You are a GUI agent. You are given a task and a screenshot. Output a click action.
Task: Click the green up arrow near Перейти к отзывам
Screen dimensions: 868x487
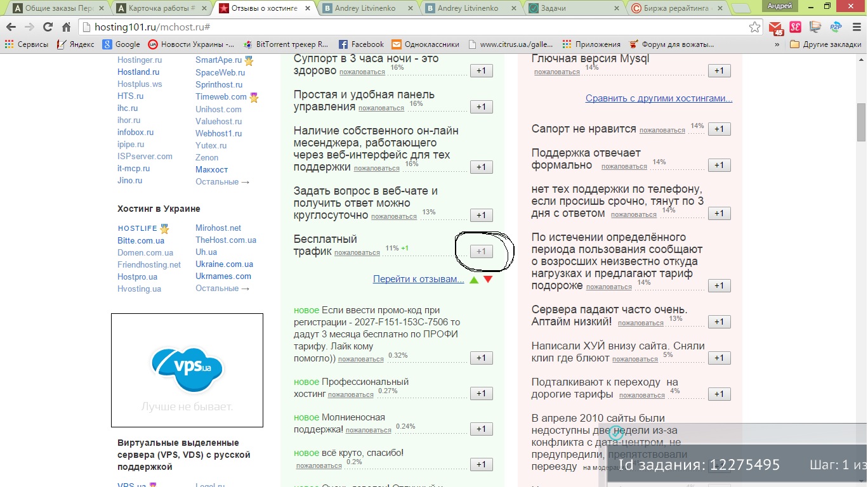[474, 280]
